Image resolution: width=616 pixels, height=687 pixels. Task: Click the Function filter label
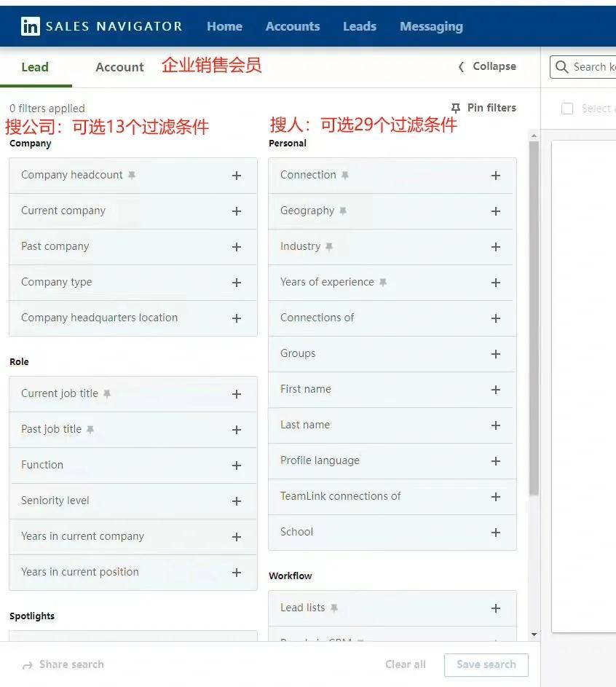pos(42,464)
